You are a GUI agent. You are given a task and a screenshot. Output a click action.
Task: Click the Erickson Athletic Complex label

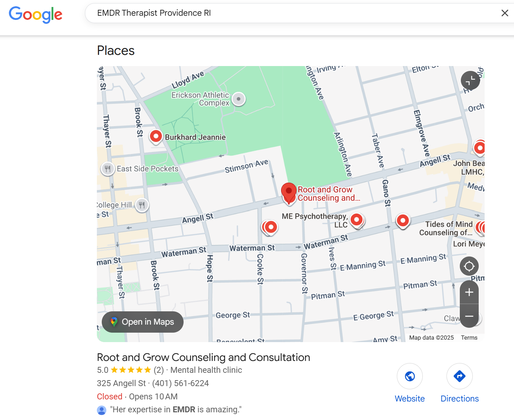[200, 99]
